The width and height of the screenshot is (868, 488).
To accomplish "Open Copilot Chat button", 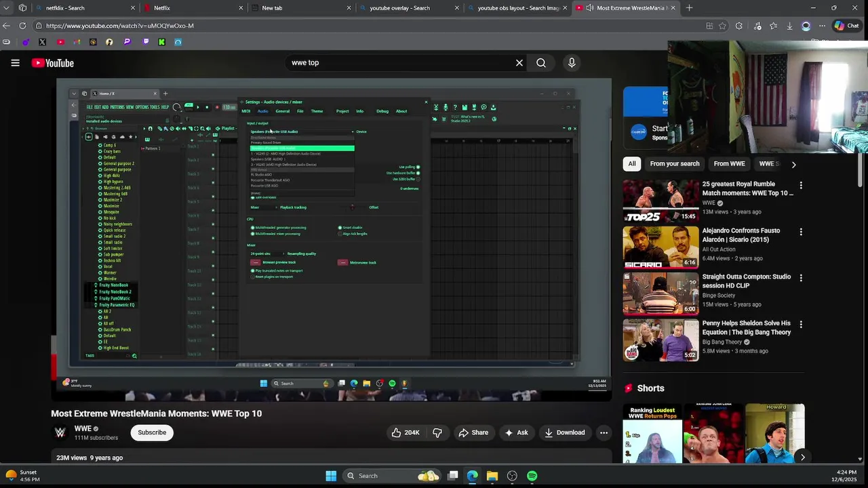I will [x=847, y=26].
